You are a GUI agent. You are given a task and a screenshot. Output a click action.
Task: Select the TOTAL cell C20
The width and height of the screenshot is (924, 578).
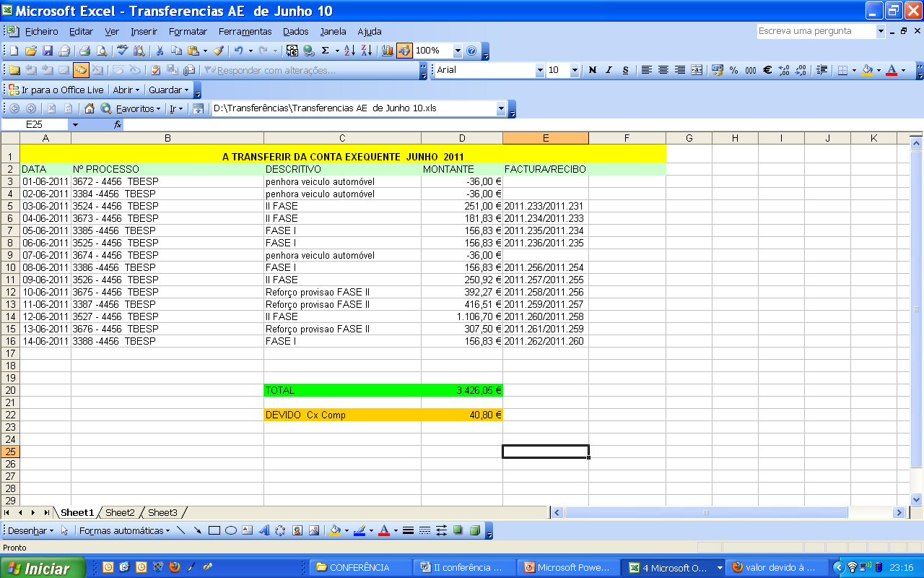pos(342,390)
